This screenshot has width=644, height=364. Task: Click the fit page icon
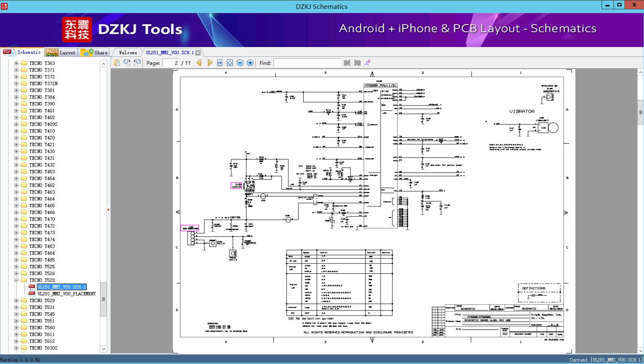pyautogui.click(x=230, y=63)
